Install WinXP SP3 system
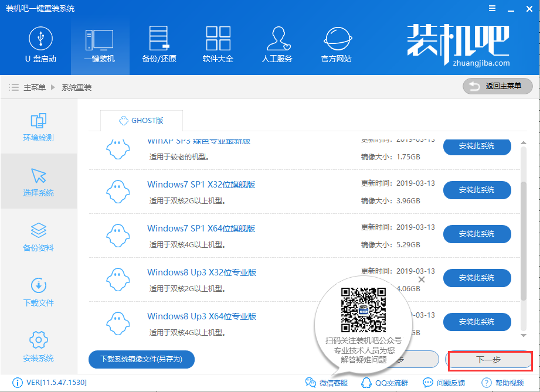 (x=477, y=147)
